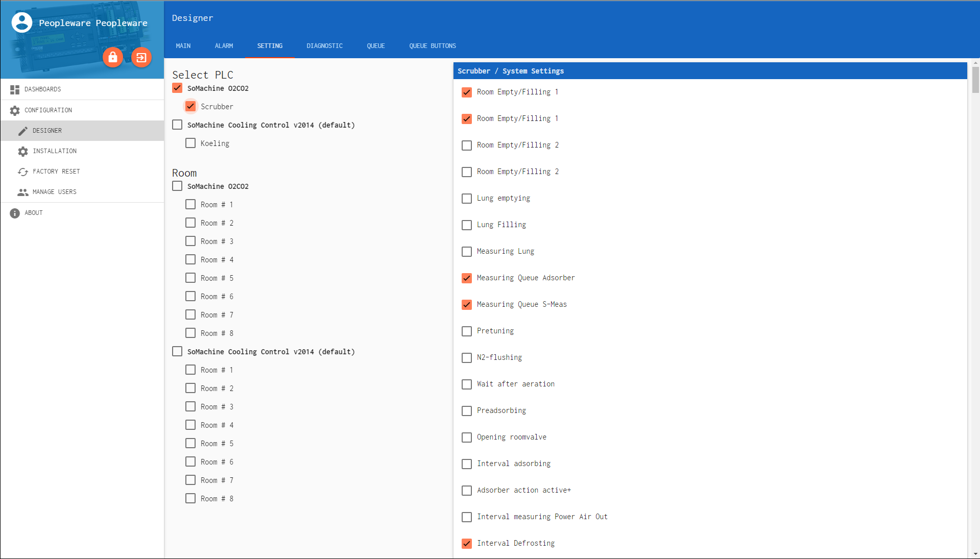Disable Measuring Queue Adsorber checkbox
The height and width of the screenshot is (559, 980).
pyautogui.click(x=467, y=278)
